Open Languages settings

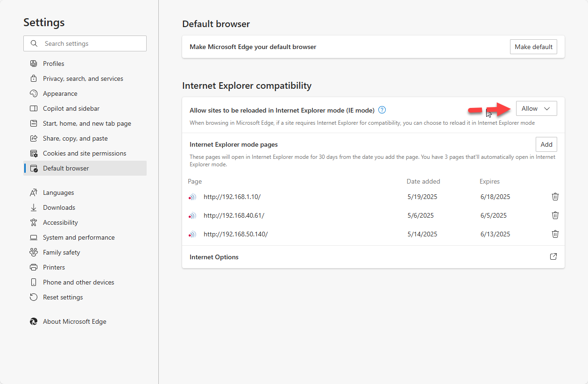(x=85, y=192)
